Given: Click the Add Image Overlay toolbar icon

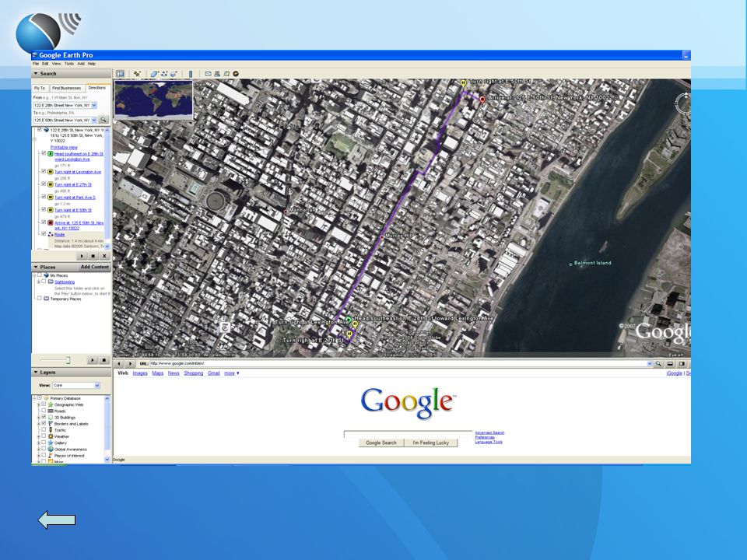Looking at the screenshot, I should pos(174,74).
